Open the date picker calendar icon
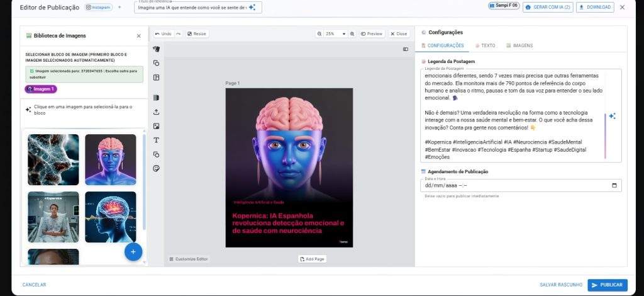The height and width of the screenshot is (296, 644). coord(614,185)
